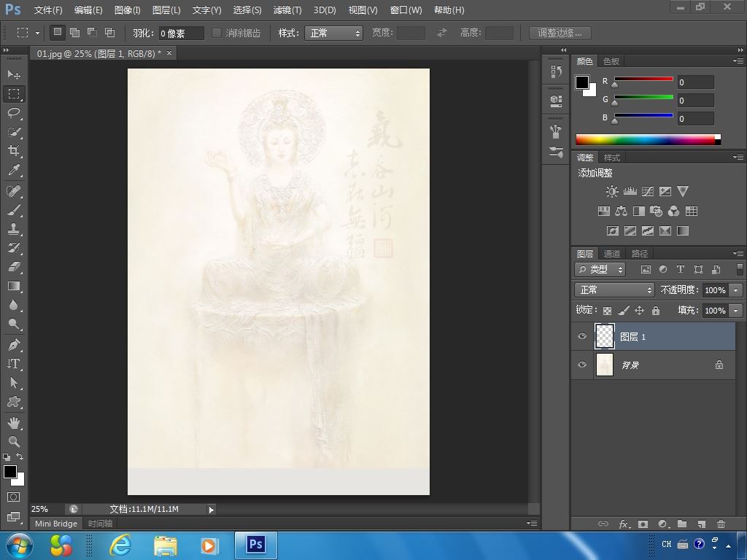The height and width of the screenshot is (560, 747).
Task: Select the Eraser tool
Action: (14, 267)
